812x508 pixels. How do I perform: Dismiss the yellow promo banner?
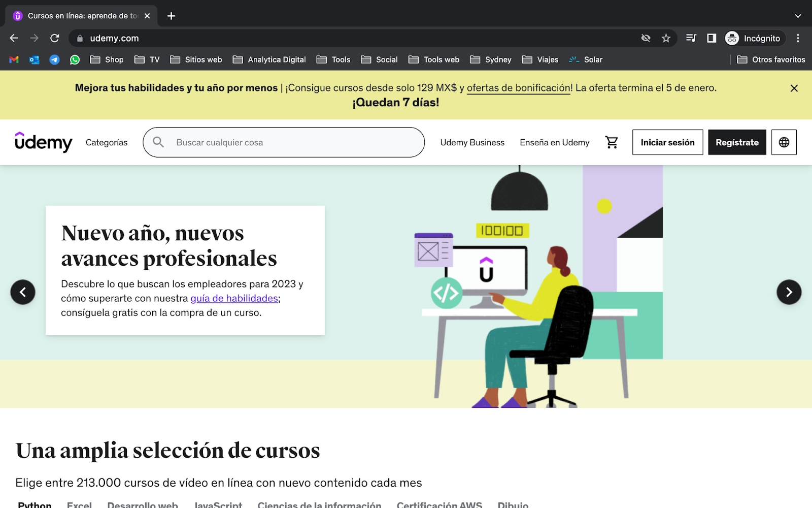coord(794,88)
